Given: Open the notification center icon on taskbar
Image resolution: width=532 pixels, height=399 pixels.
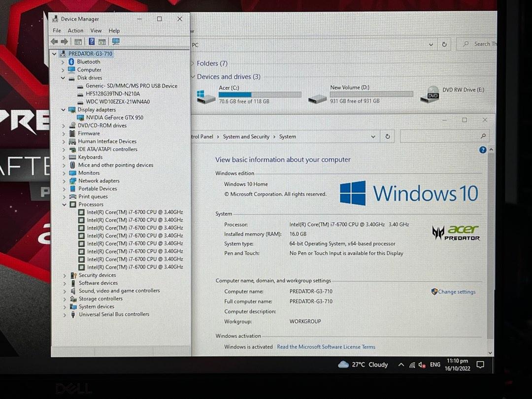Looking at the screenshot, I should pyautogui.click(x=480, y=365).
